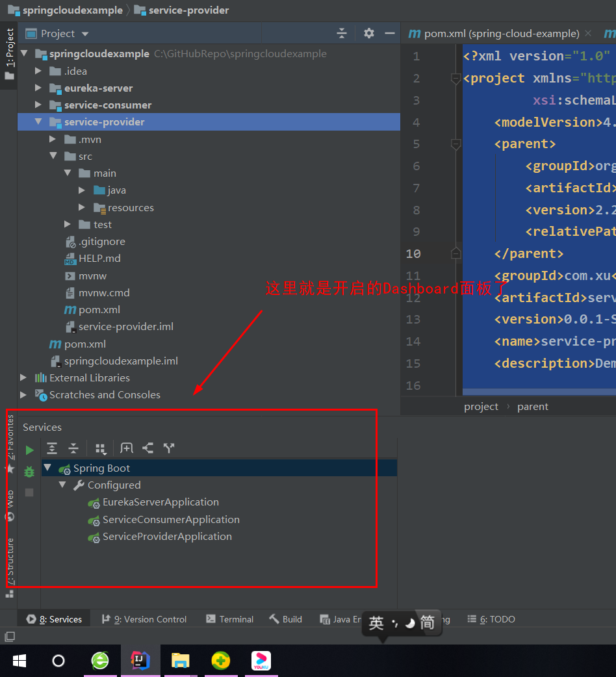Stop the running service in Services panel

(29, 492)
